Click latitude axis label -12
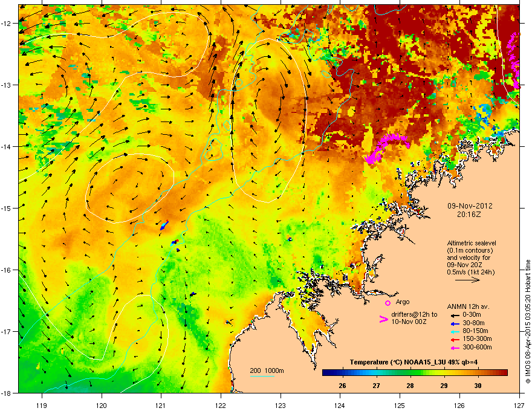 pos(7,24)
